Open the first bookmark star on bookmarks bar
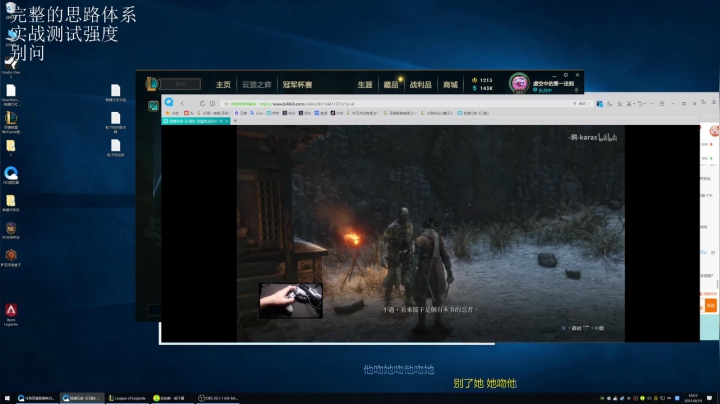This screenshot has height=404, width=720. tap(167, 112)
